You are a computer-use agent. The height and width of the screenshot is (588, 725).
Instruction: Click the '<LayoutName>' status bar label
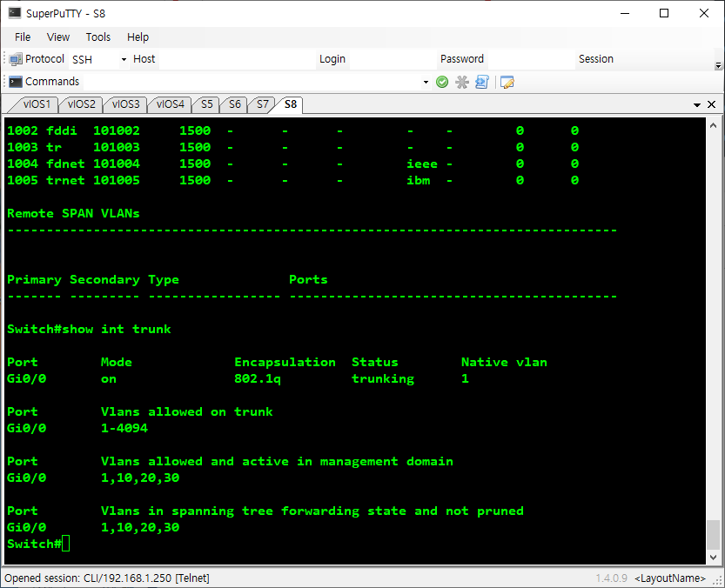(670, 578)
